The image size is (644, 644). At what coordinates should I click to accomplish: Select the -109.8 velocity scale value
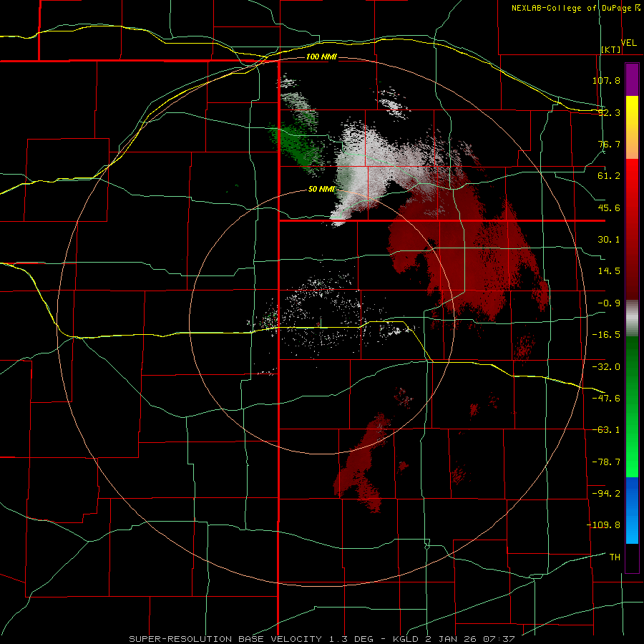tap(603, 525)
